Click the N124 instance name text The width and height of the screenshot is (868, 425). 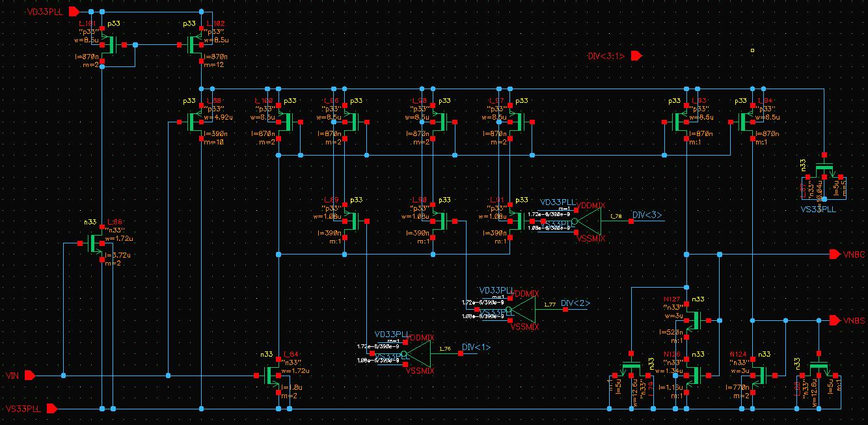739,354
